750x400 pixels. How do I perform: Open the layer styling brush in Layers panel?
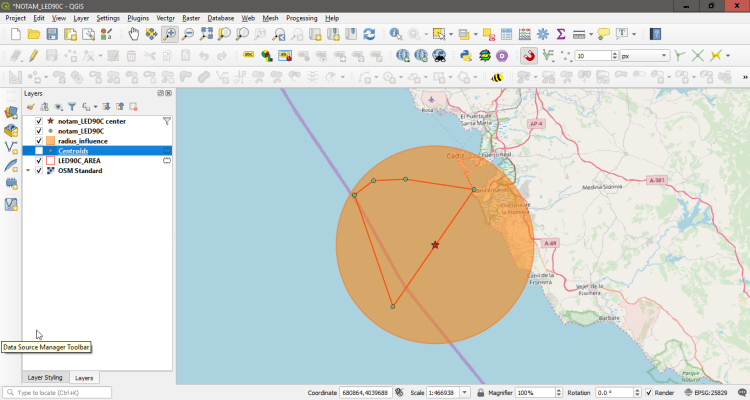(x=31, y=107)
